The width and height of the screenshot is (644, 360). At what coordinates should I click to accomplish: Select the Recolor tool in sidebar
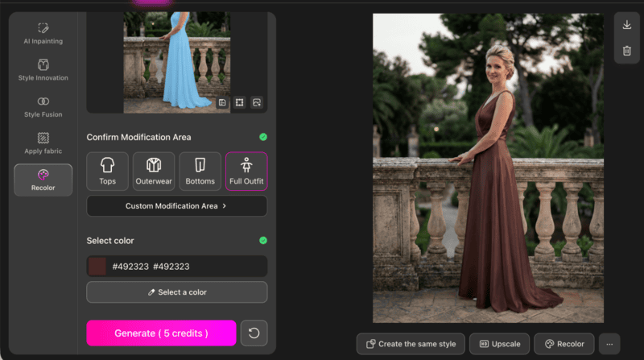click(43, 180)
